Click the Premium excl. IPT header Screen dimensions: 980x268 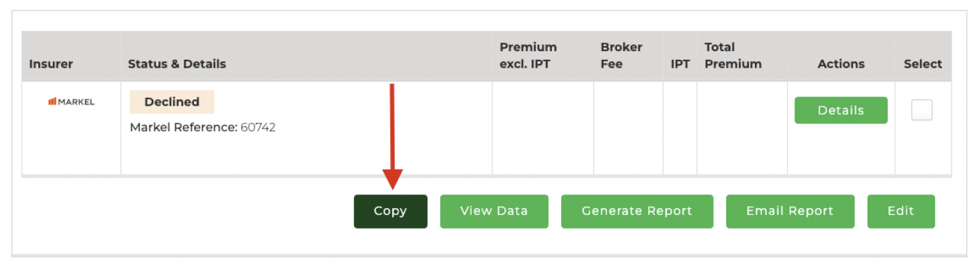tap(528, 56)
